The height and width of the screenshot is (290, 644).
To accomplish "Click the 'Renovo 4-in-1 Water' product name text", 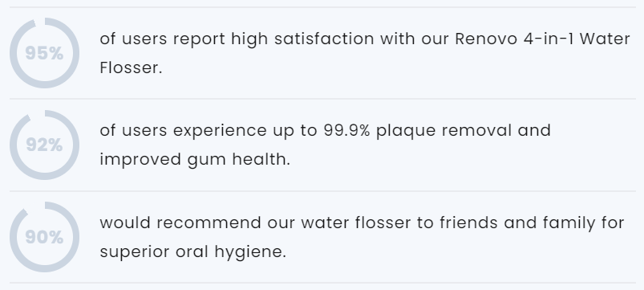I will tap(543, 39).
